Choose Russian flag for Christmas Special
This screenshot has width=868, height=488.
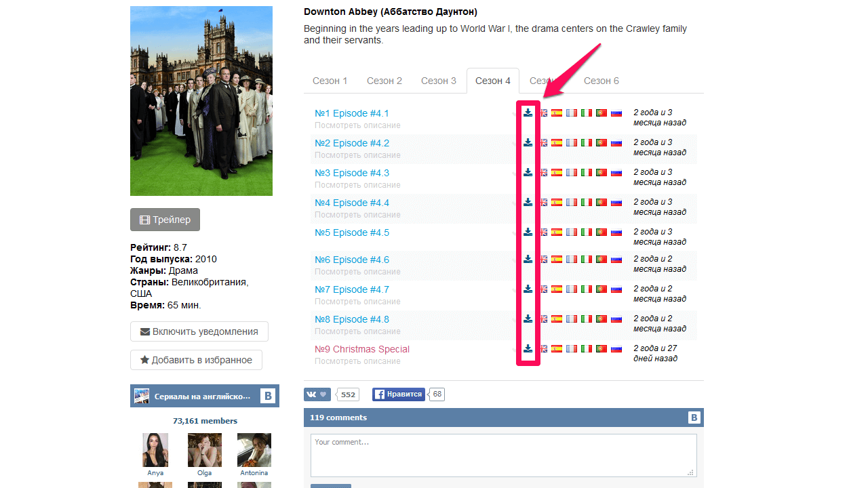pyautogui.click(x=616, y=349)
